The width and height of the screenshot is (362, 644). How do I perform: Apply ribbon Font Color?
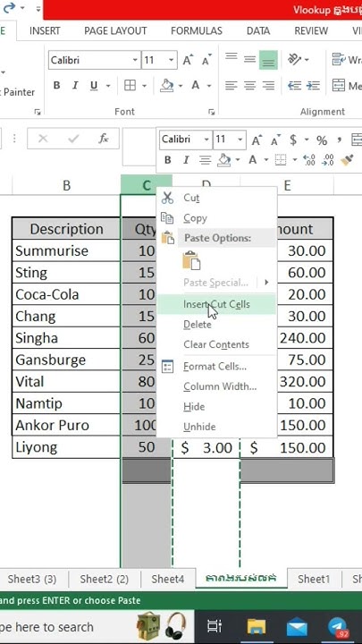[196, 86]
